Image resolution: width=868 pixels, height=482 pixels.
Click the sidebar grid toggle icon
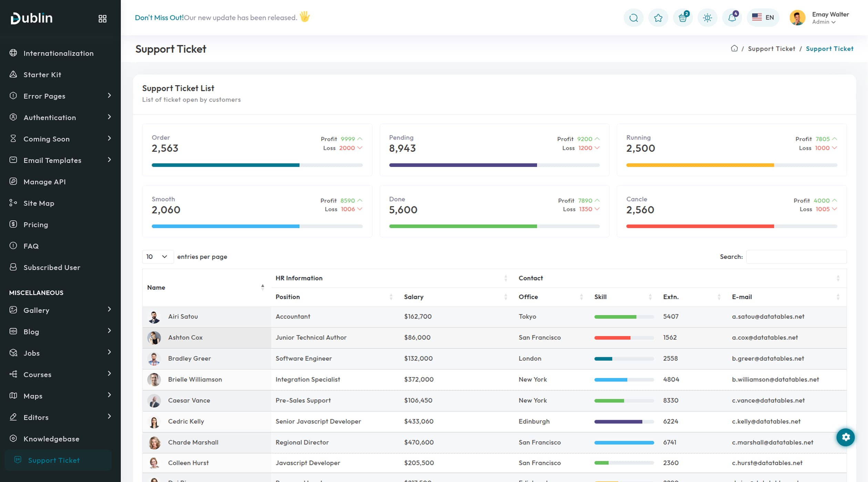(102, 19)
